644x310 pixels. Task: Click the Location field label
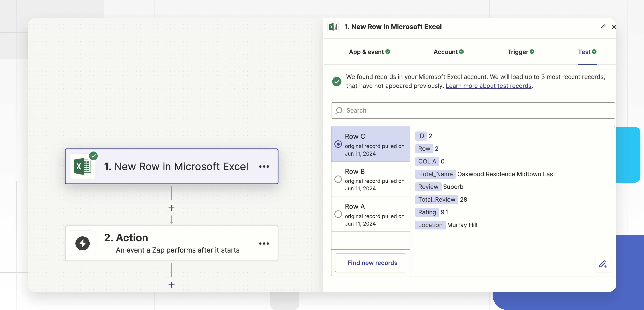[x=430, y=225]
